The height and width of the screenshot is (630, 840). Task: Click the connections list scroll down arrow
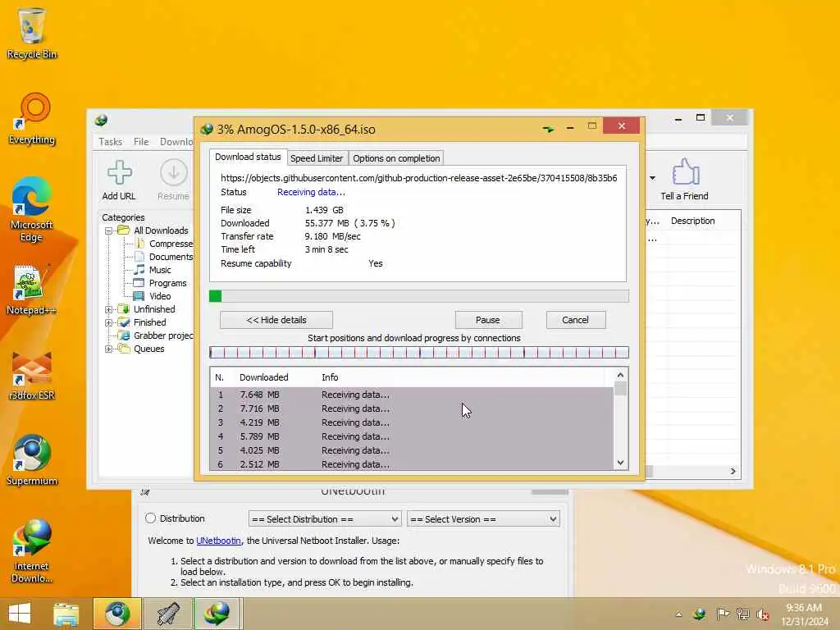pos(620,463)
